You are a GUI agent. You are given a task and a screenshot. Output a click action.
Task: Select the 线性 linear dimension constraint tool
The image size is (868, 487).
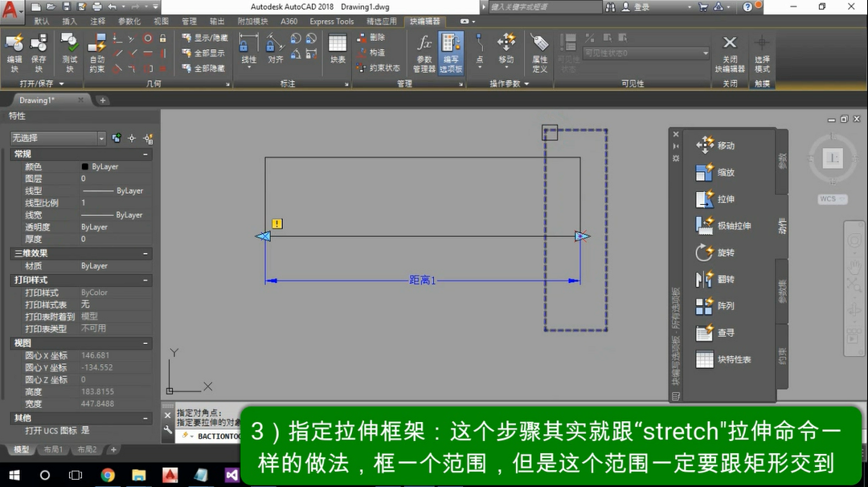[x=248, y=50]
